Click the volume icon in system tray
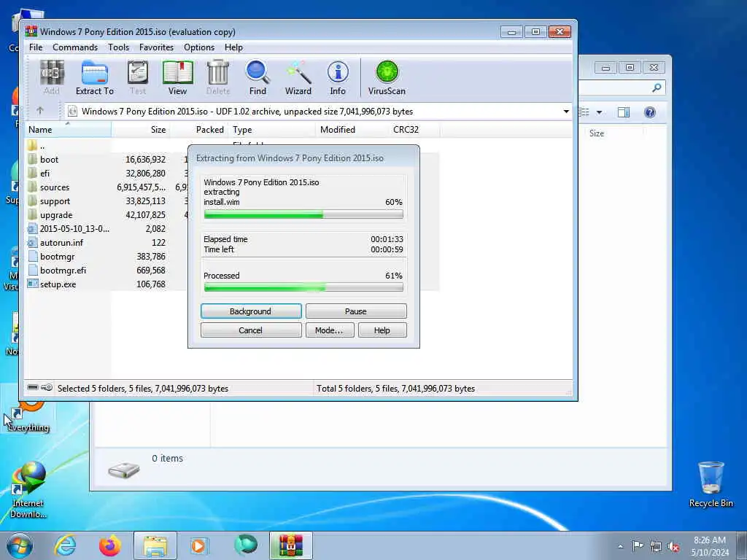747x560 pixels. tap(673, 546)
